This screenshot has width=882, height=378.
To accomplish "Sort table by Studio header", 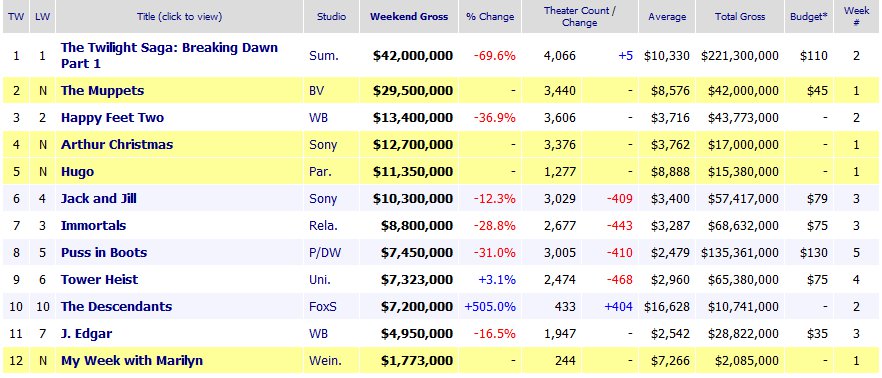I will coord(331,17).
